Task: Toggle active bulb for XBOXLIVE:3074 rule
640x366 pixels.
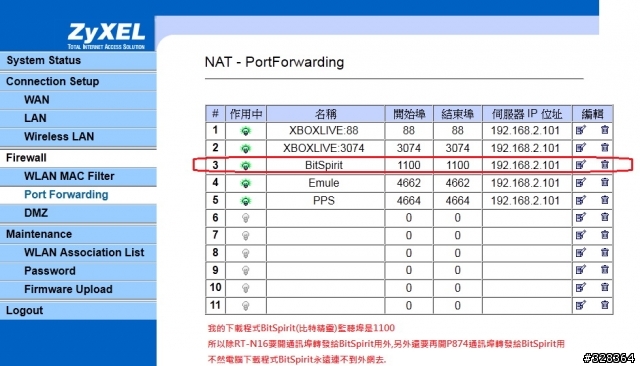Action: (246, 148)
